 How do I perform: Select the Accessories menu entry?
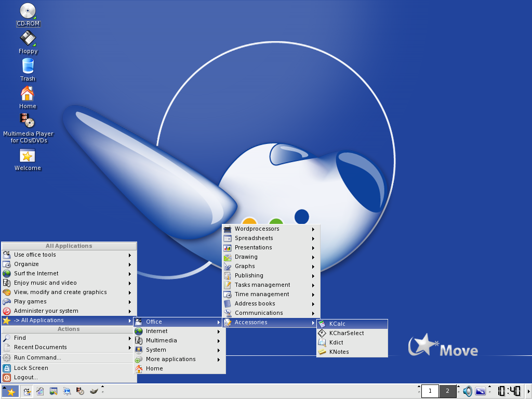click(x=271, y=322)
